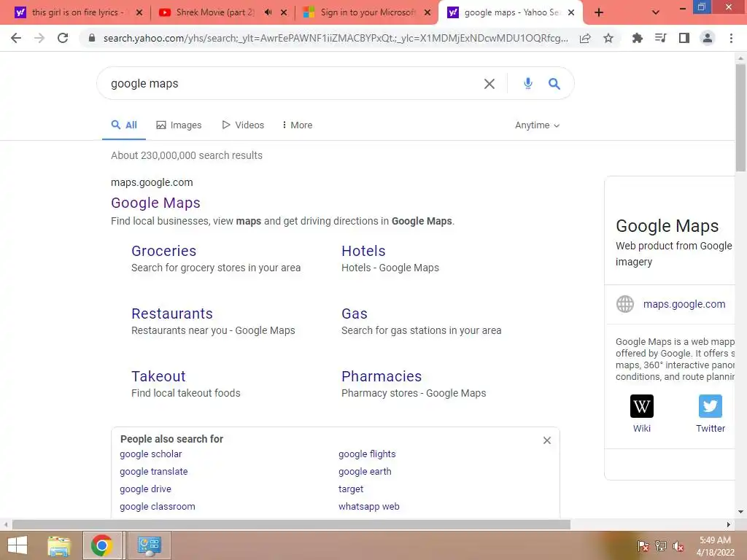Click the network tray icon
The width and height of the screenshot is (747, 560).
coord(661,546)
